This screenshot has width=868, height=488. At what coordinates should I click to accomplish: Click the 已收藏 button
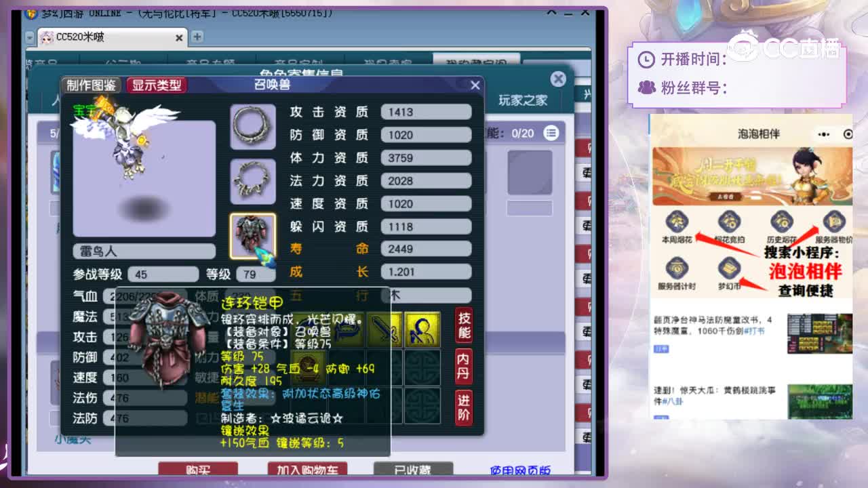tap(414, 469)
